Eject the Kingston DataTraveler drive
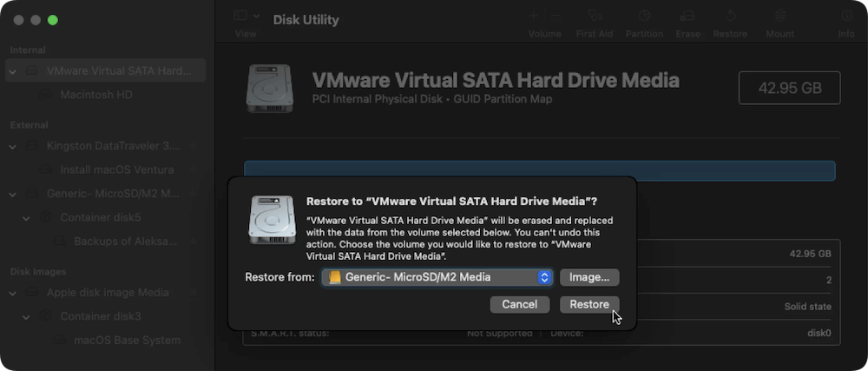 194,146
